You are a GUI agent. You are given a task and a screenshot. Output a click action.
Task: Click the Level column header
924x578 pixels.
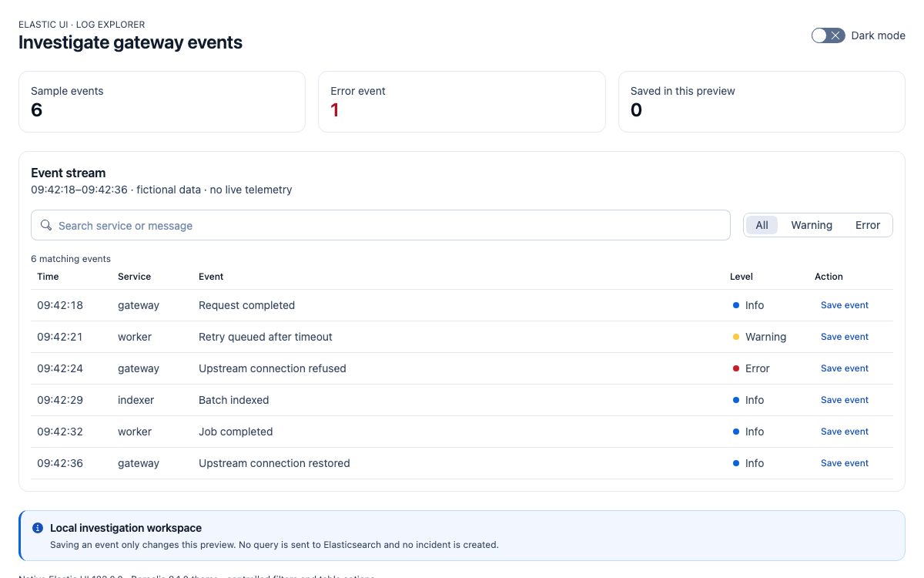pos(742,276)
